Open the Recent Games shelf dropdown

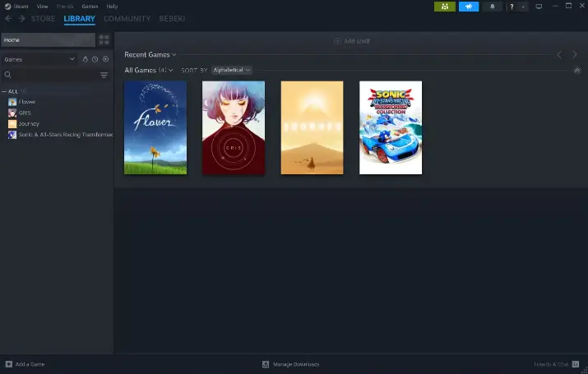pyautogui.click(x=150, y=55)
